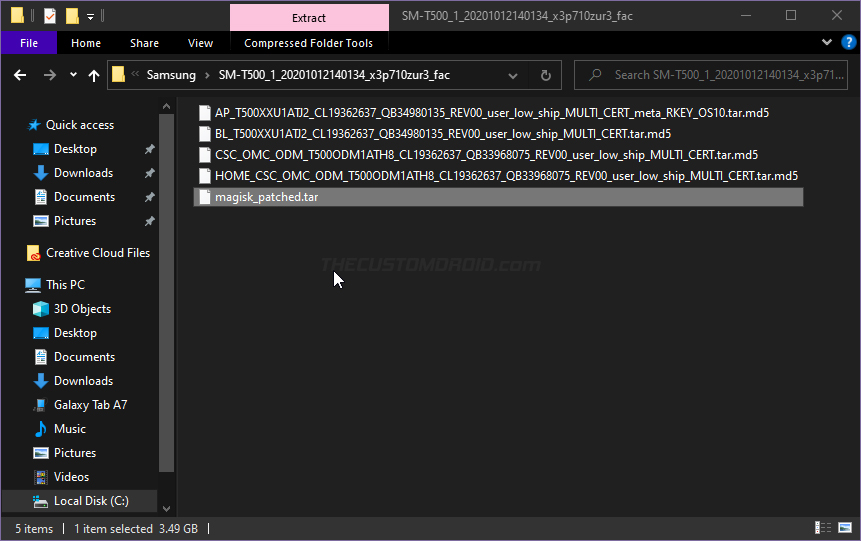
Task: Switch to the Home ribbon tab
Action: click(86, 43)
